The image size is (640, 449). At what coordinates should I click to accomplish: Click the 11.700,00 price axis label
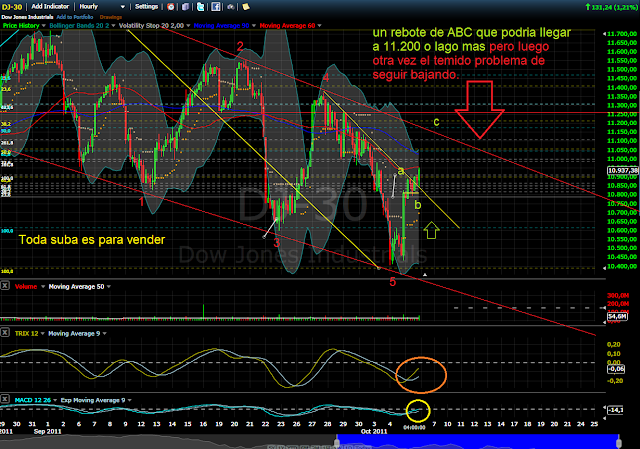pyautogui.click(x=622, y=34)
